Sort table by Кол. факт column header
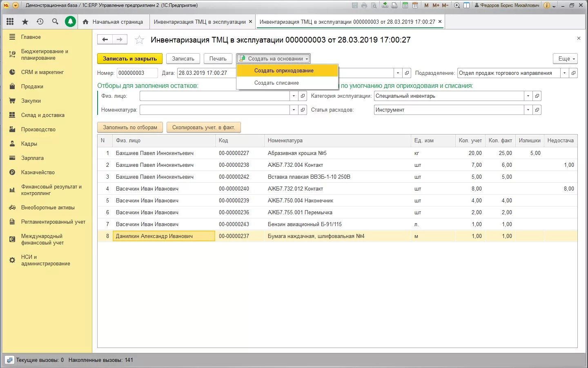This screenshot has height=368, width=588. tap(500, 140)
